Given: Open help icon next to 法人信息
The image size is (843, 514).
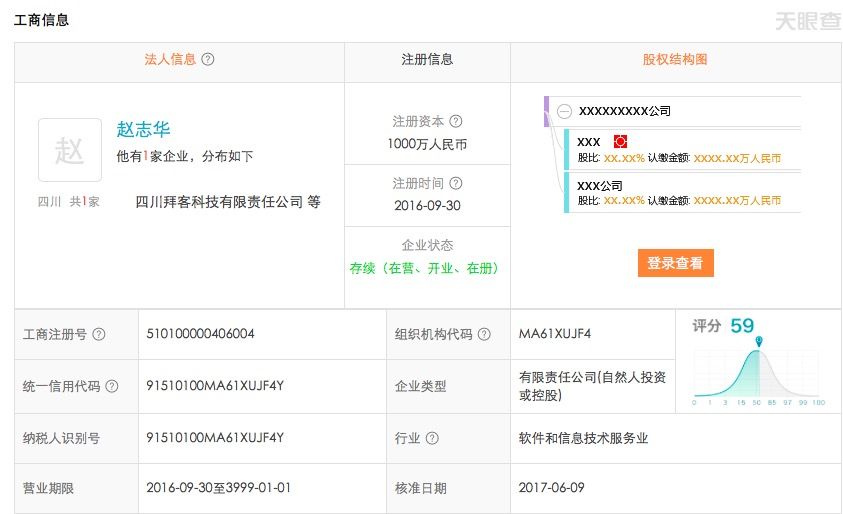Looking at the screenshot, I should point(208,59).
